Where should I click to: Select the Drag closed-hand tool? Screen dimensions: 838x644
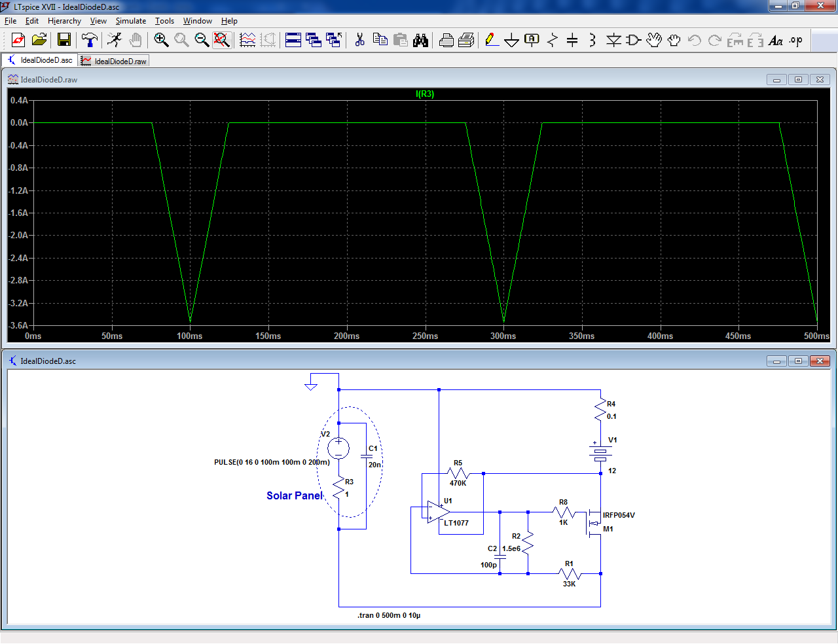pos(674,41)
